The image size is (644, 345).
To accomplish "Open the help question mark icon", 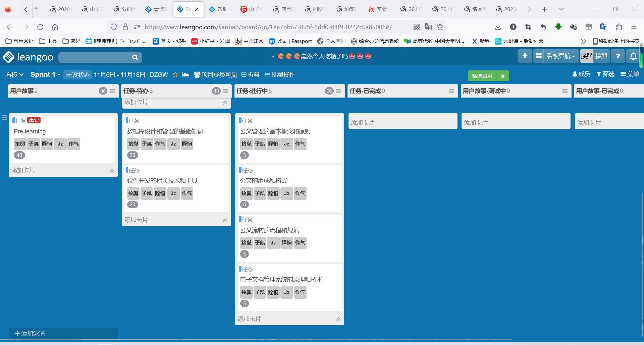I will 618,56.
